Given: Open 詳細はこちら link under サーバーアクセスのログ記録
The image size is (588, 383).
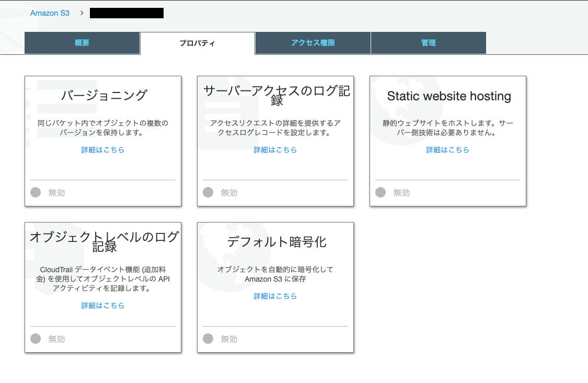Looking at the screenshot, I should tap(275, 150).
